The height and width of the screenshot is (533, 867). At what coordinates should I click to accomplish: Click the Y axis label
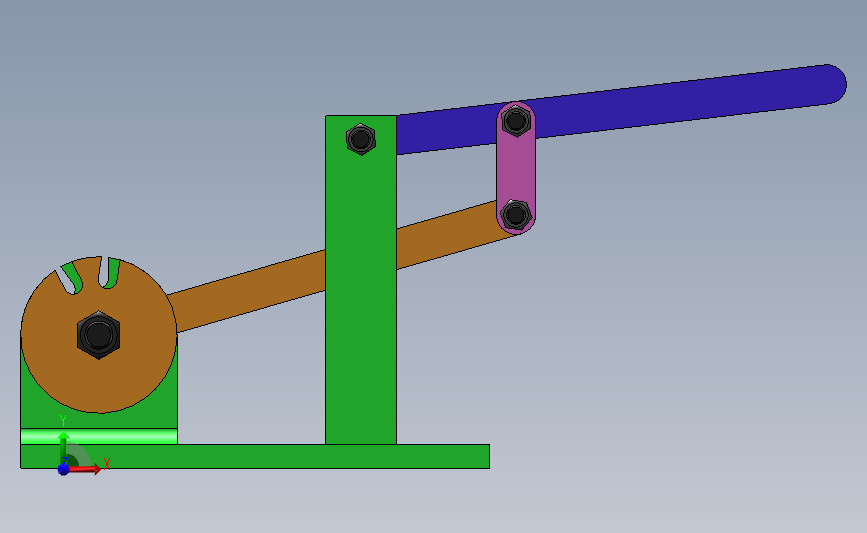pos(62,421)
